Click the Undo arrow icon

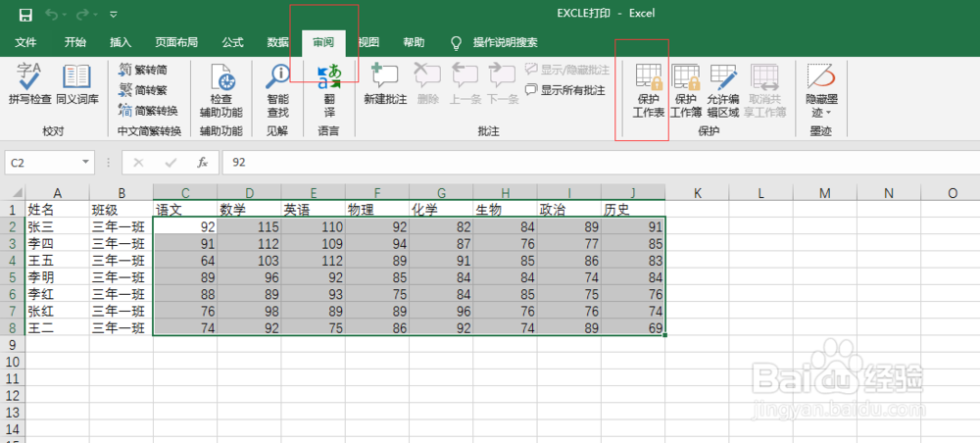[52, 14]
